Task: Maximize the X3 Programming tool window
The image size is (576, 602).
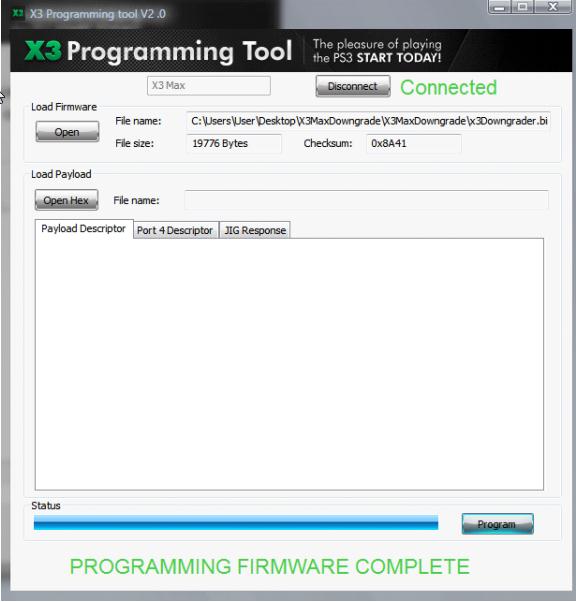Action: [x=523, y=7]
